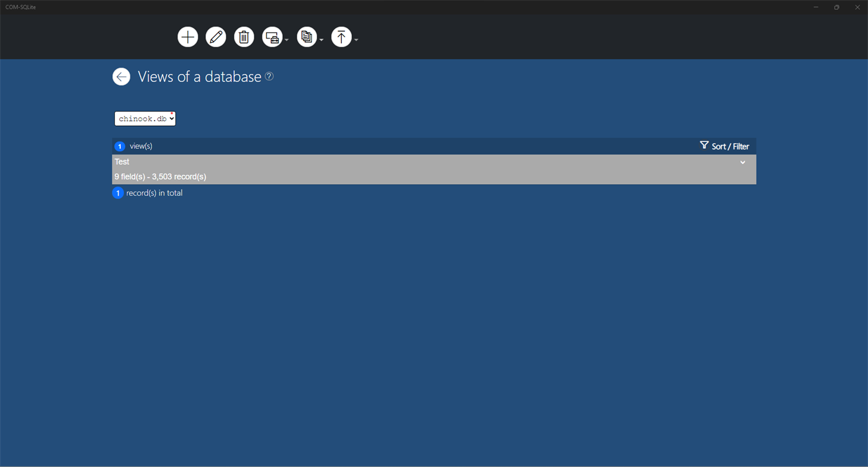Click the upload arrow export icon
This screenshot has width=868, height=467.
point(341,37)
